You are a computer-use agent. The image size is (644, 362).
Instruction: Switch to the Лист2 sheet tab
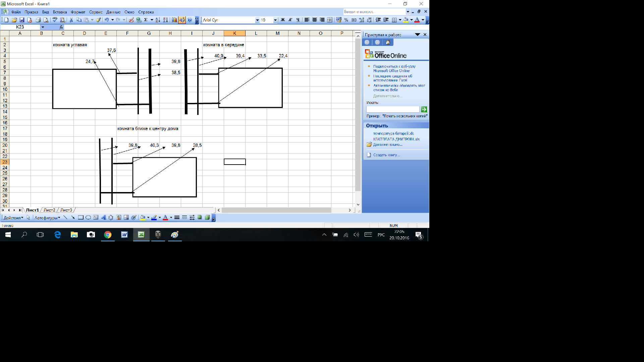pyautogui.click(x=49, y=210)
